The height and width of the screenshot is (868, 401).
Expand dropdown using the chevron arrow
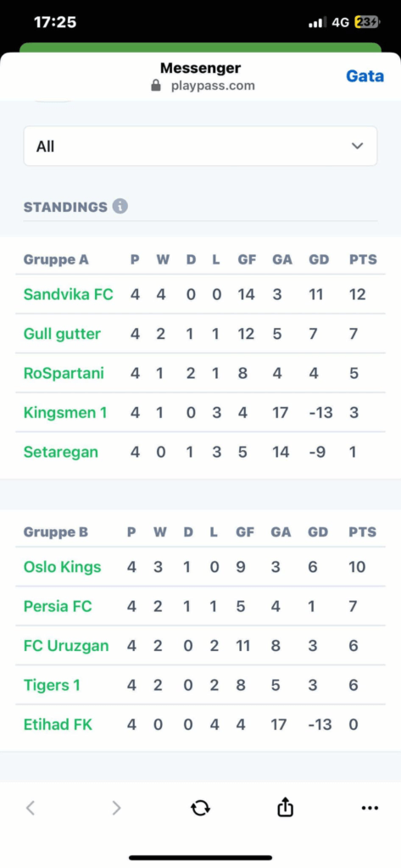click(358, 146)
